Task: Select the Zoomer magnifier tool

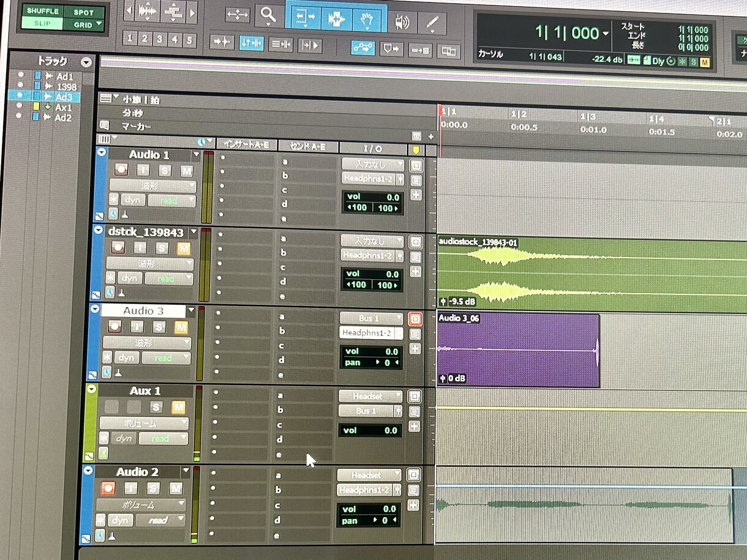Action: (x=268, y=17)
